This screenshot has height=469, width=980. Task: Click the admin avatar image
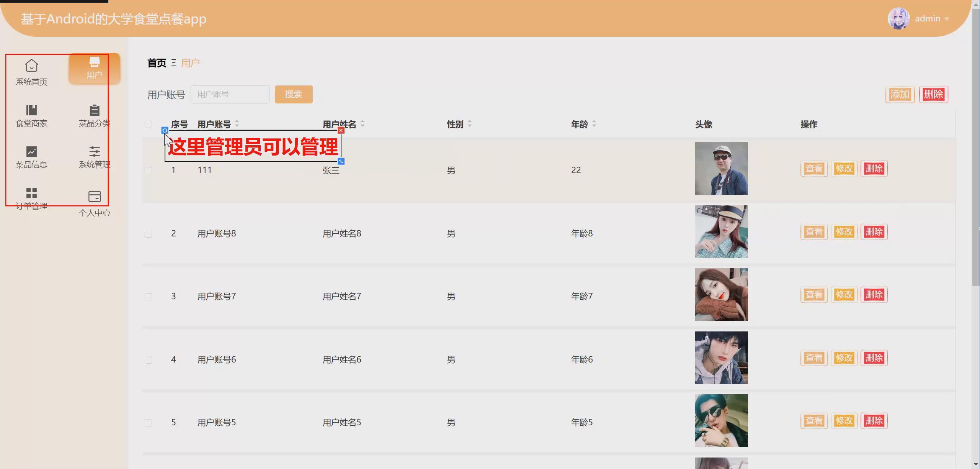click(898, 18)
